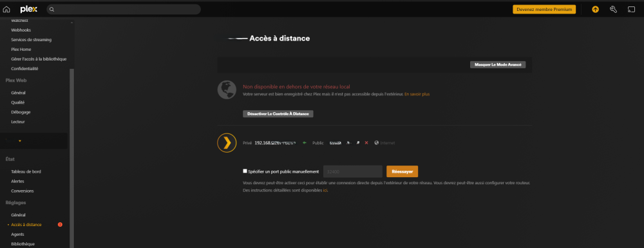
Task: Open the orange activity arrow icon
Action: pyautogui.click(x=595, y=10)
